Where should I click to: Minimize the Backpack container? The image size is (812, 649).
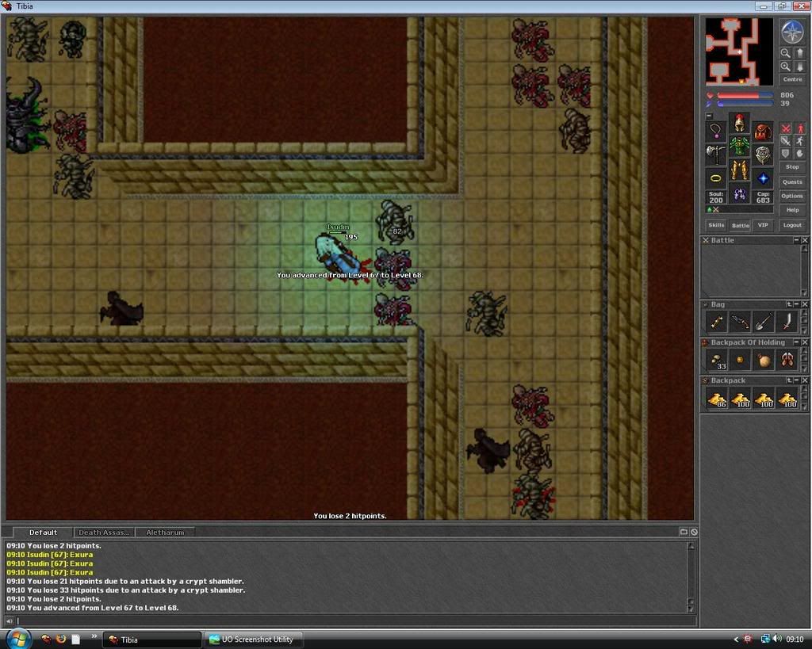pos(796,380)
